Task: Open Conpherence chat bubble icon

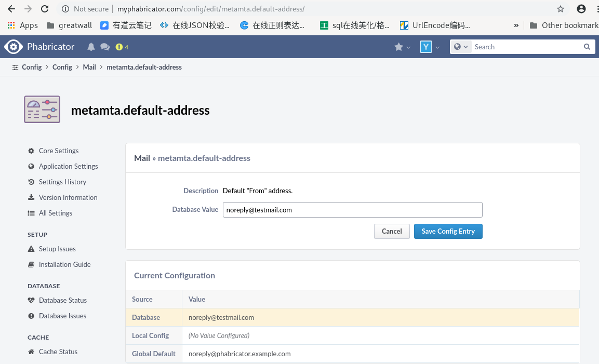Action: (105, 47)
